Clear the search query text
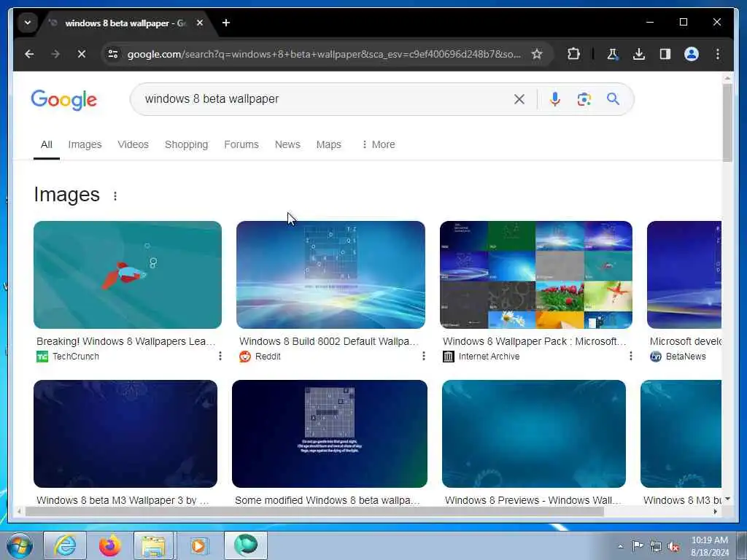 [519, 99]
